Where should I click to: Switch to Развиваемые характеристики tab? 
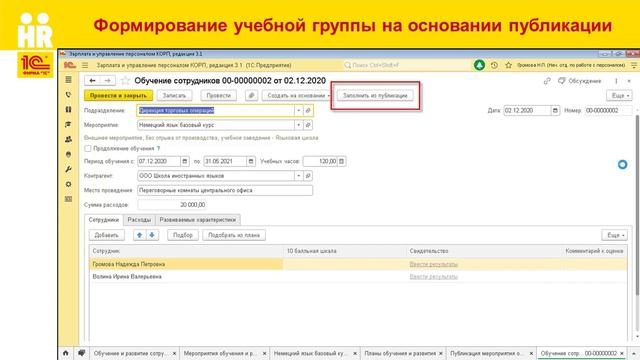pos(198,220)
